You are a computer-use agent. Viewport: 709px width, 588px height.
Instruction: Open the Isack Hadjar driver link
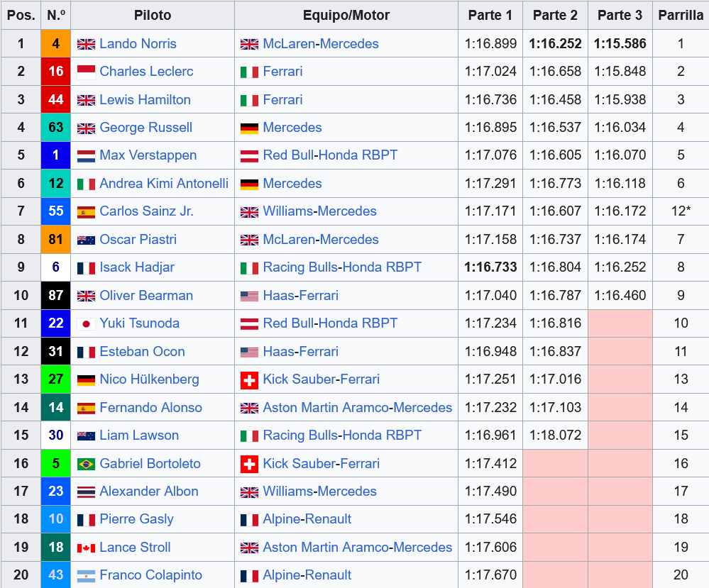click(136, 267)
